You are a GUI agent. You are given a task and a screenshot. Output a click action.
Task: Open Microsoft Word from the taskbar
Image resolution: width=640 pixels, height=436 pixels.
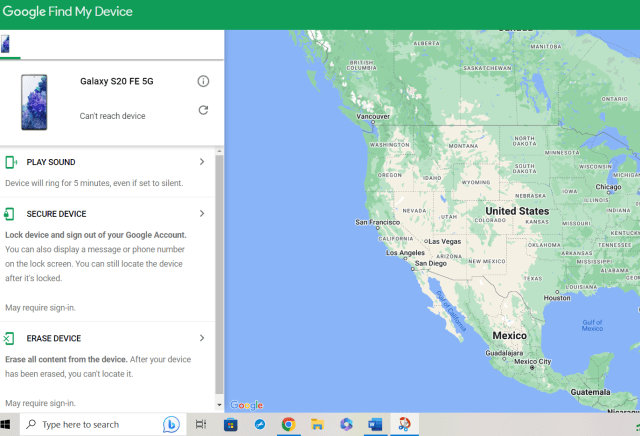375,424
